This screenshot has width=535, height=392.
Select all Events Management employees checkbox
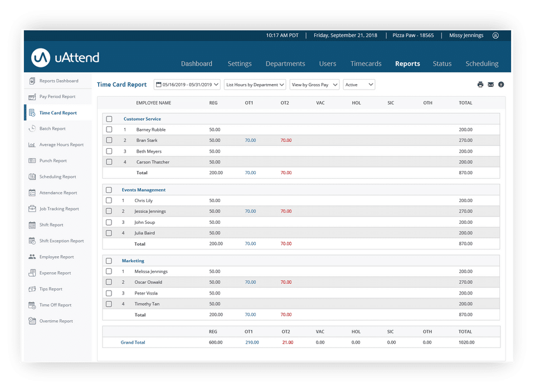click(x=109, y=190)
